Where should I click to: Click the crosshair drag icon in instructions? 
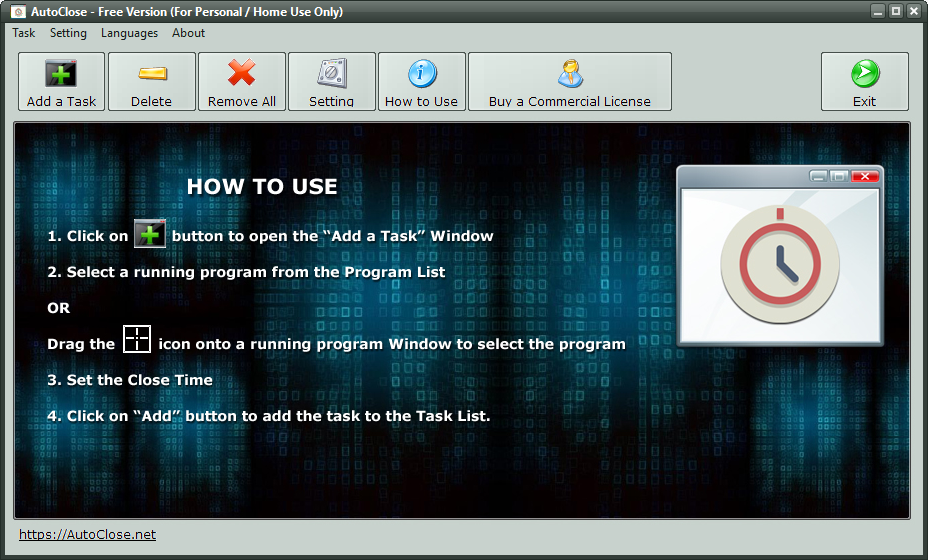click(x=137, y=340)
